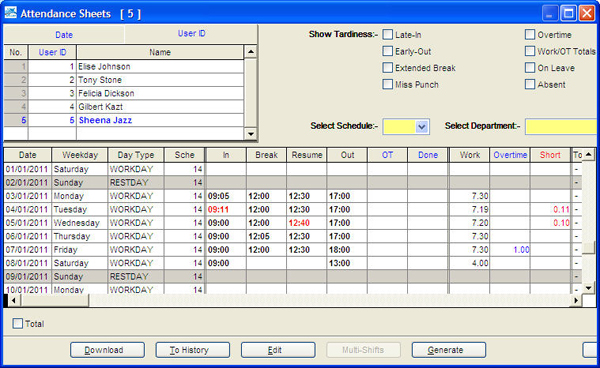
Task: Click the Attendance Sheets title bar icon
Action: [x=10, y=13]
